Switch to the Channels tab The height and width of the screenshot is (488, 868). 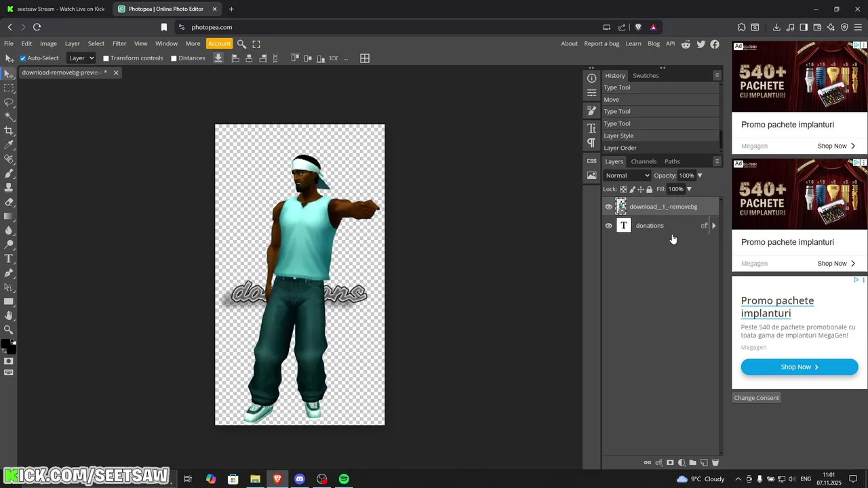tap(644, 161)
